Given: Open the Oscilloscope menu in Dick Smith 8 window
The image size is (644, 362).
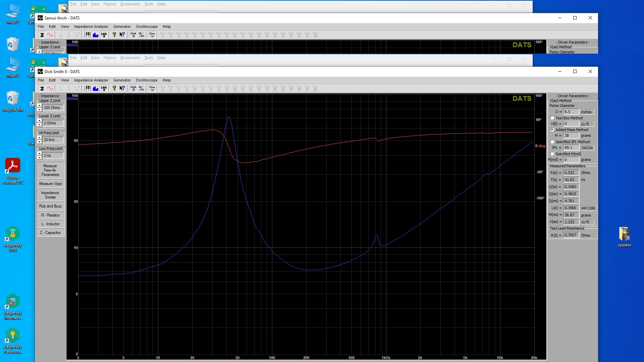Looking at the screenshot, I should click(x=147, y=80).
